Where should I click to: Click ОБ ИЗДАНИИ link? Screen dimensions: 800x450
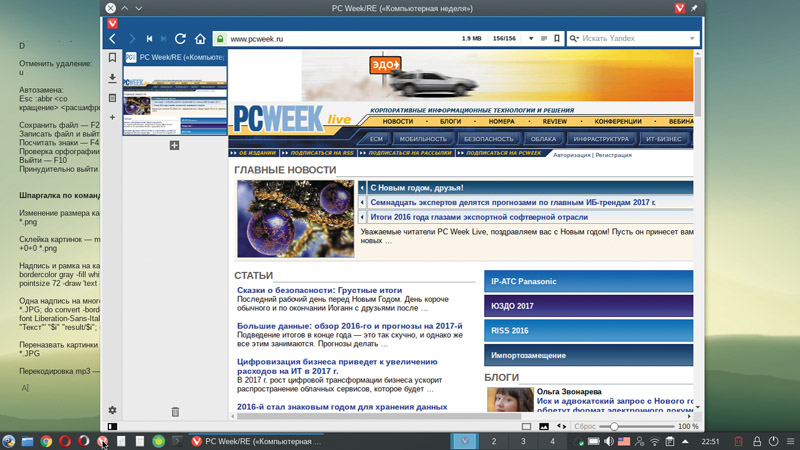point(257,153)
